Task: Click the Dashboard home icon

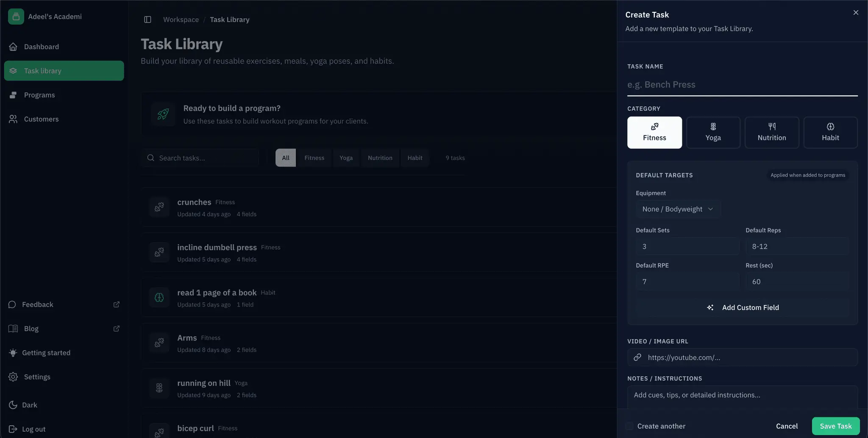Action: 13,47
